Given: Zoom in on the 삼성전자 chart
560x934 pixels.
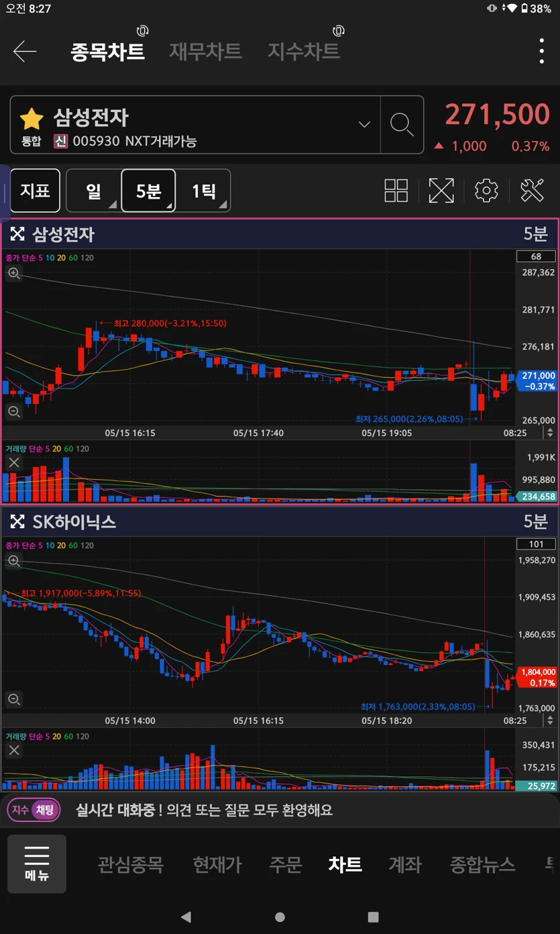Looking at the screenshot, I should click(x=14, y=273).
